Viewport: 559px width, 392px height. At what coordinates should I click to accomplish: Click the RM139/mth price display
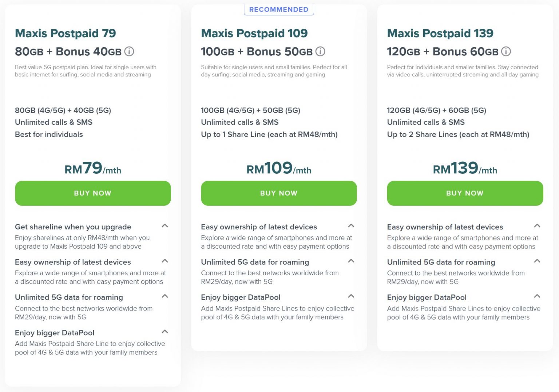coord(465,168)
